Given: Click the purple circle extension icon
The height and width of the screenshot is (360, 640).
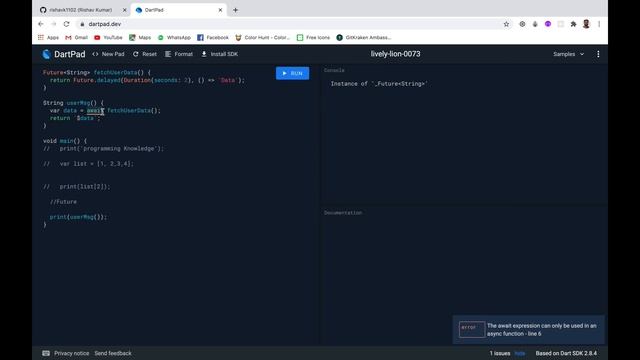Looking at the screenshot, I should tap(548, 24).
